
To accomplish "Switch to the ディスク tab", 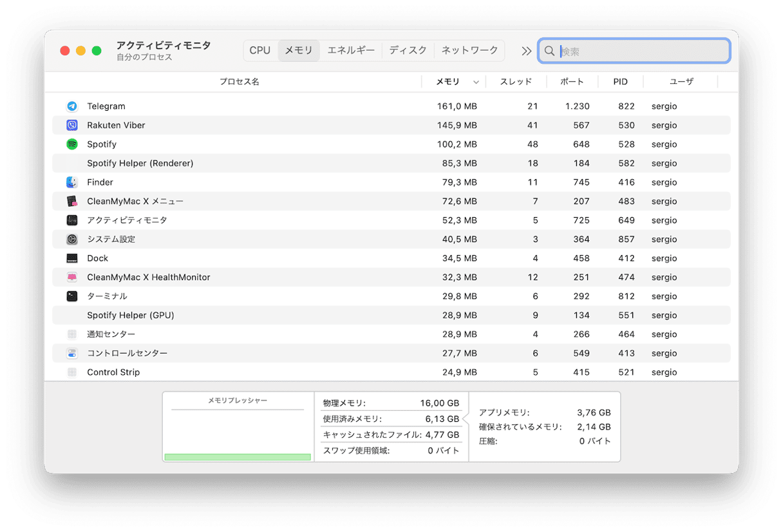I will tap(408, 50).
